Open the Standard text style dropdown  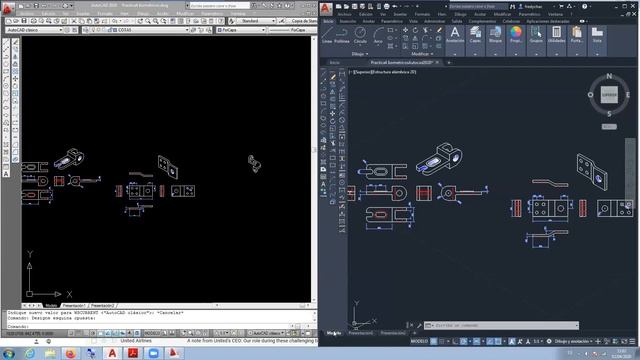(x=256, y=21)
